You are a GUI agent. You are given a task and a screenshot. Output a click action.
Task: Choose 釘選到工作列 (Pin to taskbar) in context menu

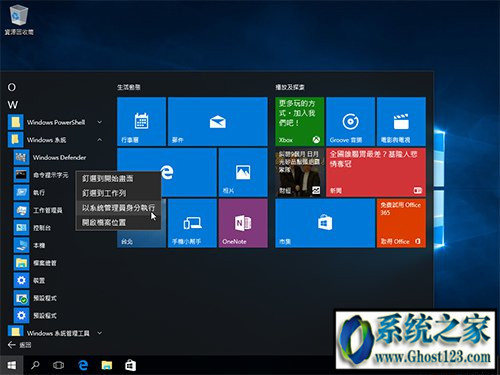pyautogui.click(x=118, y=193)
